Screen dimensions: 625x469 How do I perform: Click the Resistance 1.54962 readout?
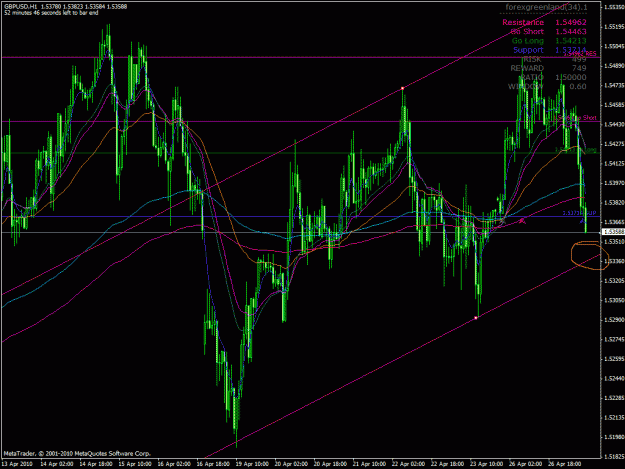tap(544, 22)
